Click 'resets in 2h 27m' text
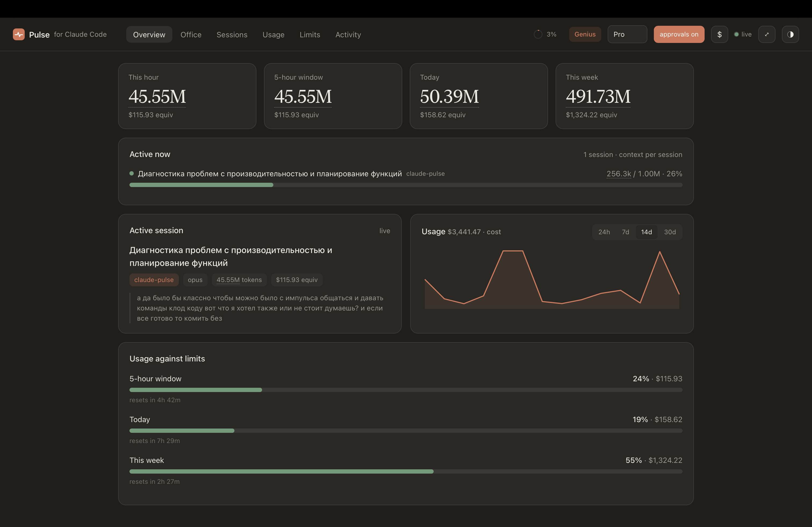 pyautogui.click(x=155, y=482)
